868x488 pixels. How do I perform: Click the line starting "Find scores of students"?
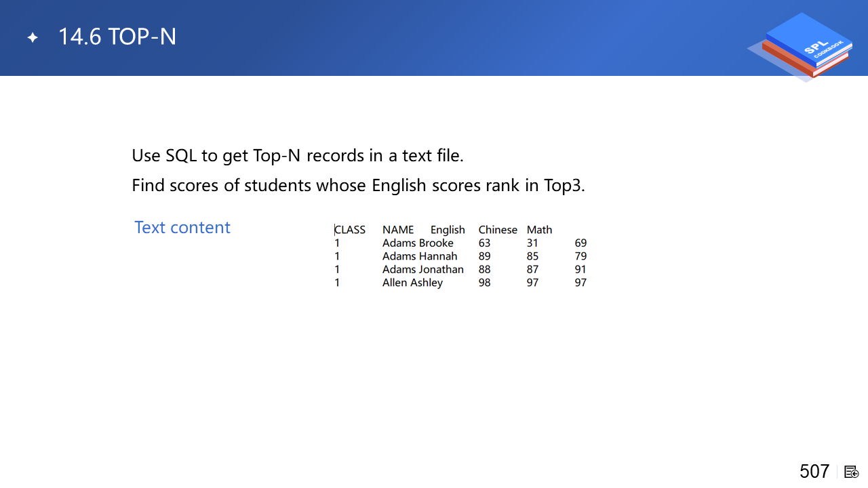tap(357, 185)
